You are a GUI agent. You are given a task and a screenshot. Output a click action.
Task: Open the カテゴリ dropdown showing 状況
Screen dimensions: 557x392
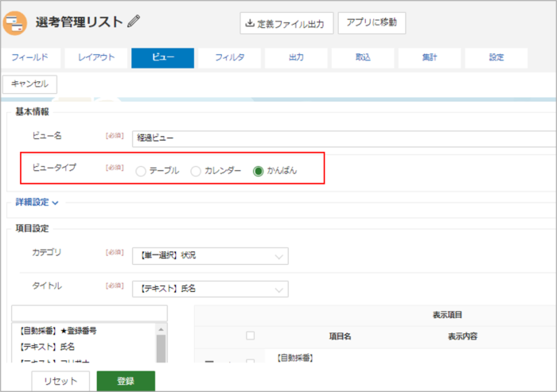tap(210, 256)
